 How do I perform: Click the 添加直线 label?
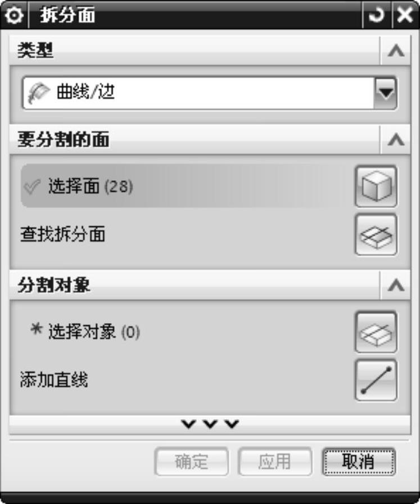[54, 380]
